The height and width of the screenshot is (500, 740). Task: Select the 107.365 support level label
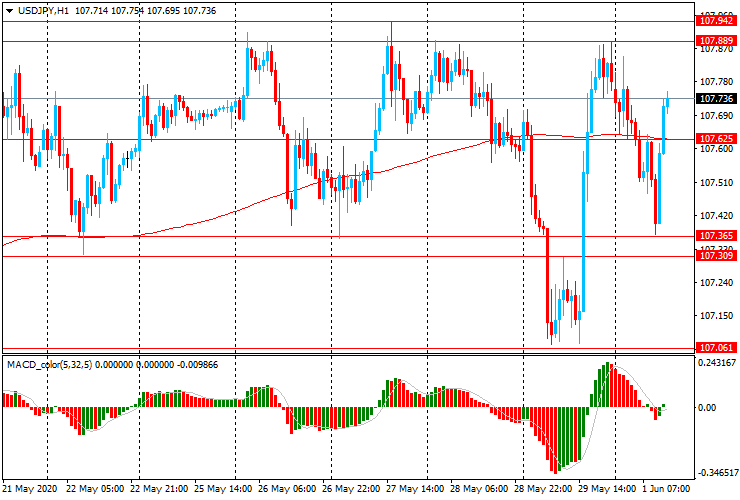[716, 236]
